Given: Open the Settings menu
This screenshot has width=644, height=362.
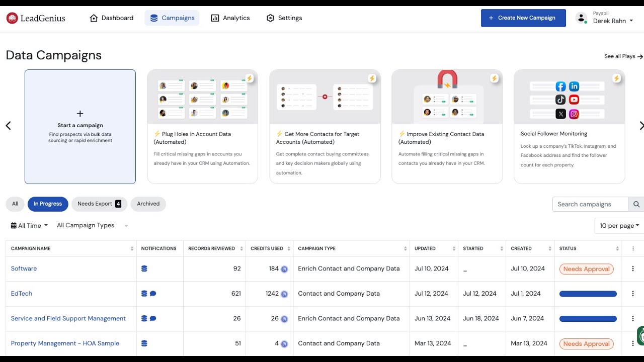Looking at the screenshot, I should (284, 18).
